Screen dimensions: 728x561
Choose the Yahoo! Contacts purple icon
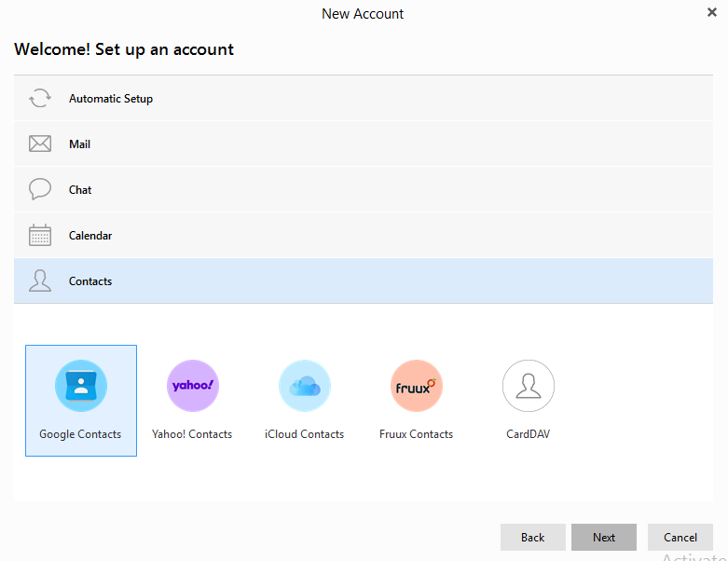click(x=192, y=386)
